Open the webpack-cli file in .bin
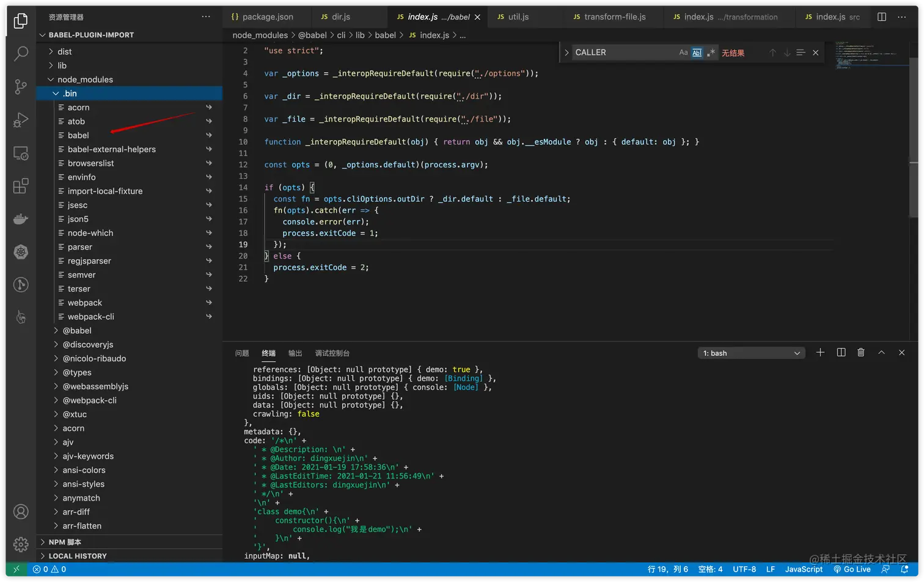The image size is (924, 582). click(x=129, y=317)
